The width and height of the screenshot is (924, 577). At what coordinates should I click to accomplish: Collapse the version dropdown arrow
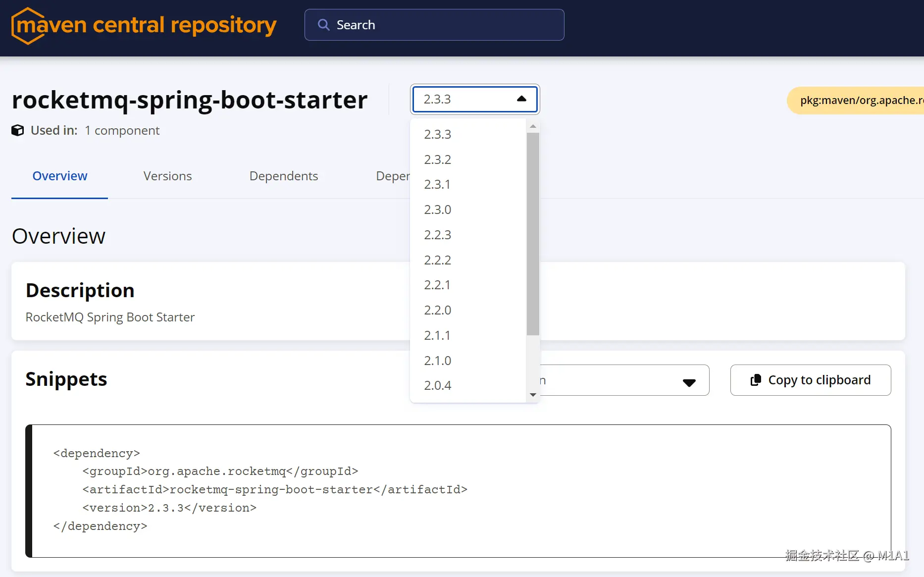click(x=521, y=99)
